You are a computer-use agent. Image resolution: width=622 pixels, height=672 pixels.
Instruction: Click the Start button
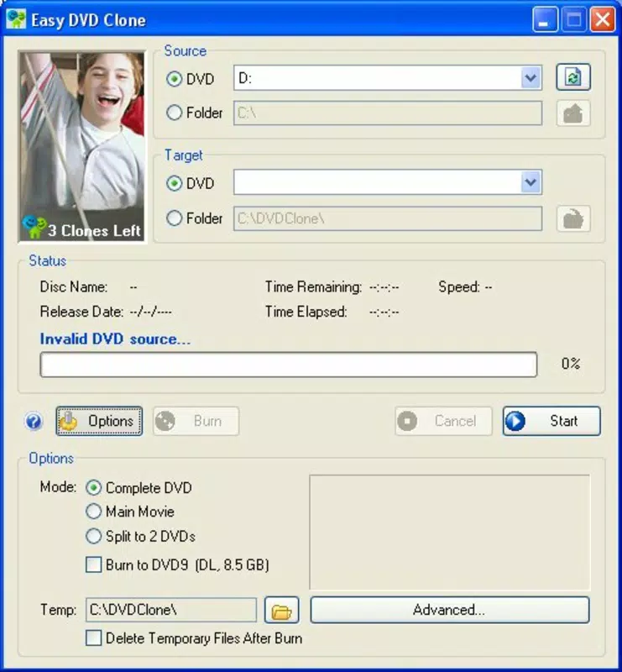tap(551, 421)
